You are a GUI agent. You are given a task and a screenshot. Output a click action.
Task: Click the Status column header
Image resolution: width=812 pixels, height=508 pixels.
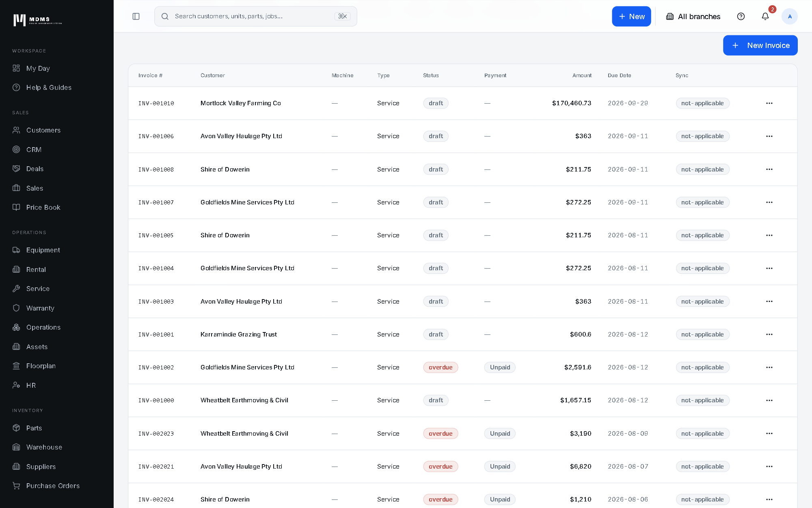[x=431, y=76]
